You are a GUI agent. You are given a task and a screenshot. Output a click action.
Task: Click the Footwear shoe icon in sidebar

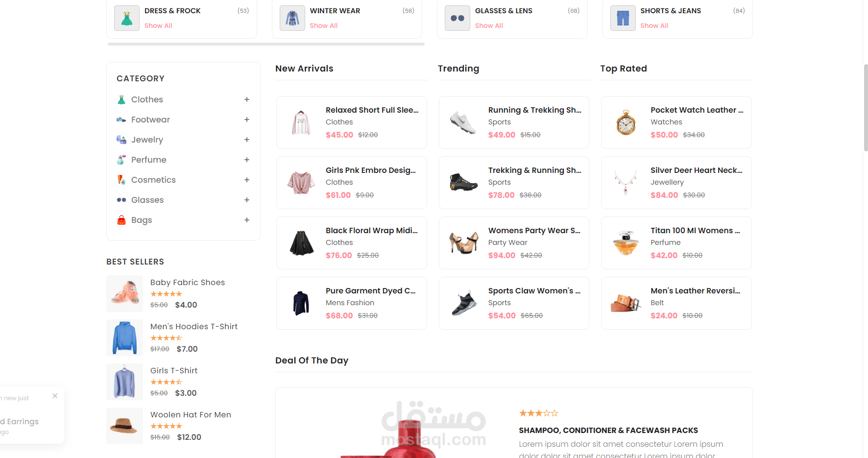121,120
